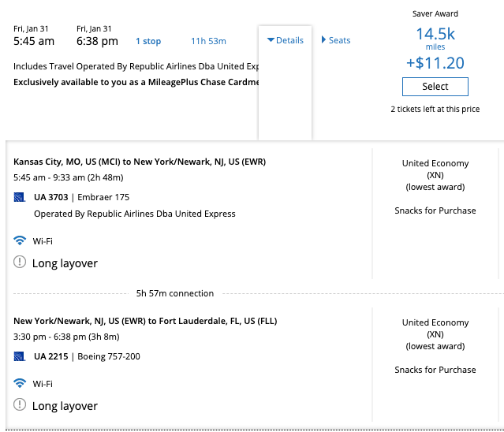Click the +$11.20 taxes amount
This screenshot has height=432, width=504.
tap(435, 63)
